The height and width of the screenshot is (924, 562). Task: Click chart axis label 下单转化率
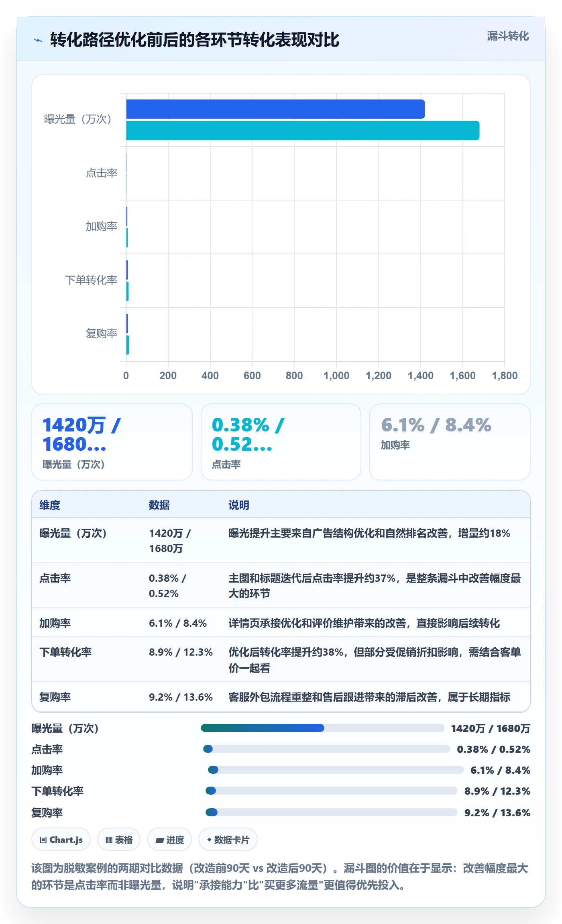pyautogui.click(x=91, y=280)
